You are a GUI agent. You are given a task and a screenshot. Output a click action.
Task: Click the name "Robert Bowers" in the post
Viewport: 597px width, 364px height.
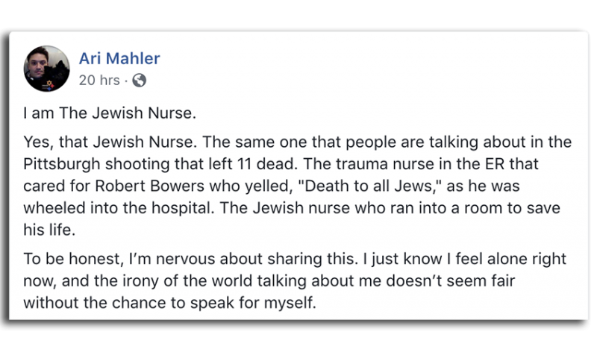tap(150, 186)
